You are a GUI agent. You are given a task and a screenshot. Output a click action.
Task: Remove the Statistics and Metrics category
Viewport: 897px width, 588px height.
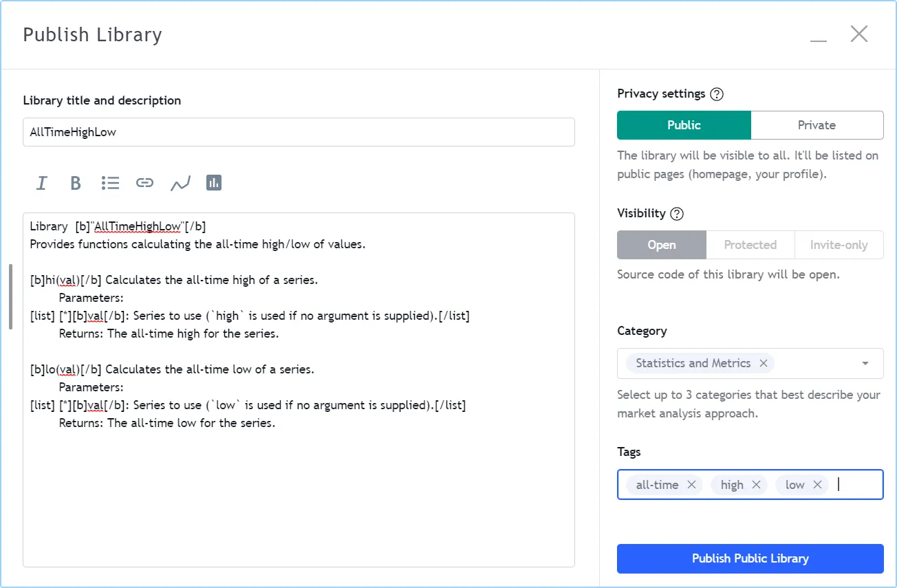tap(764, 363)
